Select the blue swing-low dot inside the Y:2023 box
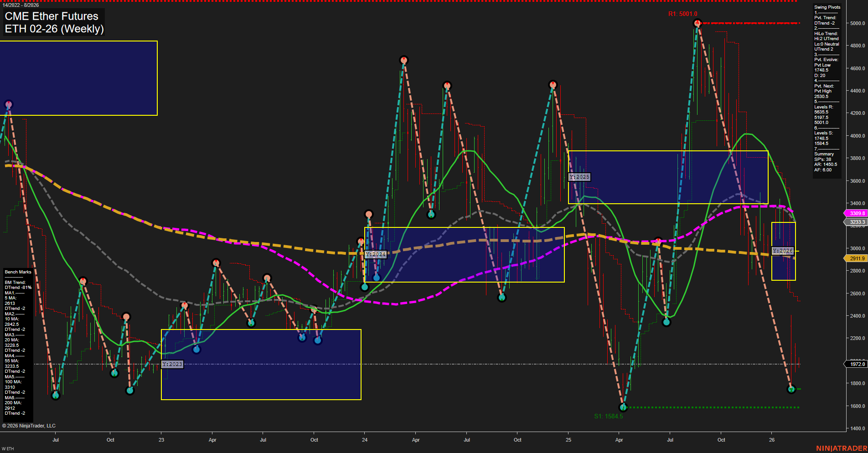 pyautogui.click(x=196, y=349)
